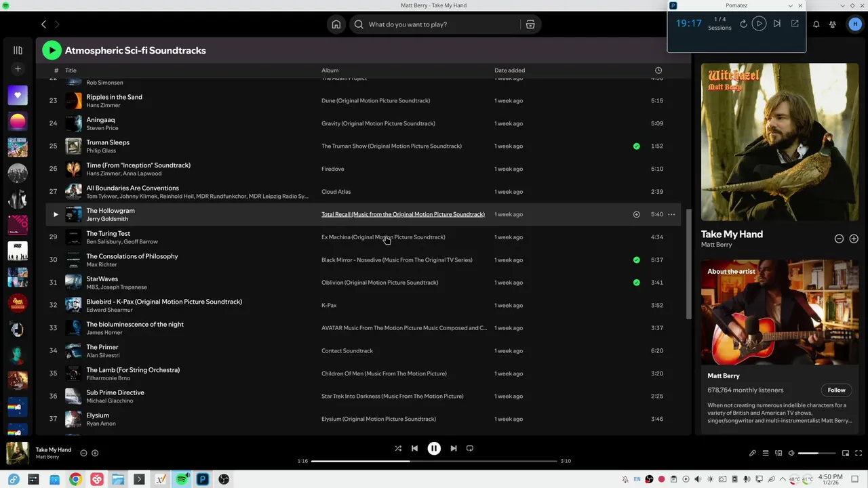
Task: Go to previous track
Action: (414, 448)
